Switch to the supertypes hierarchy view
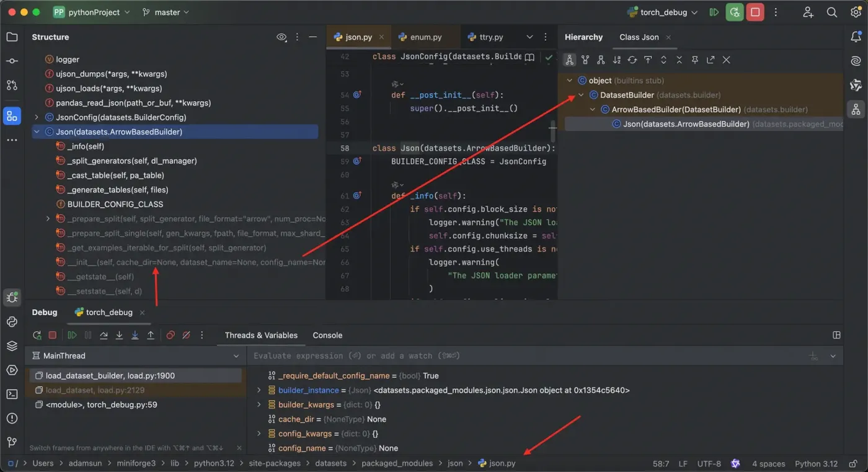The width and height of the screenshot is (868, 472). point(585,60)
